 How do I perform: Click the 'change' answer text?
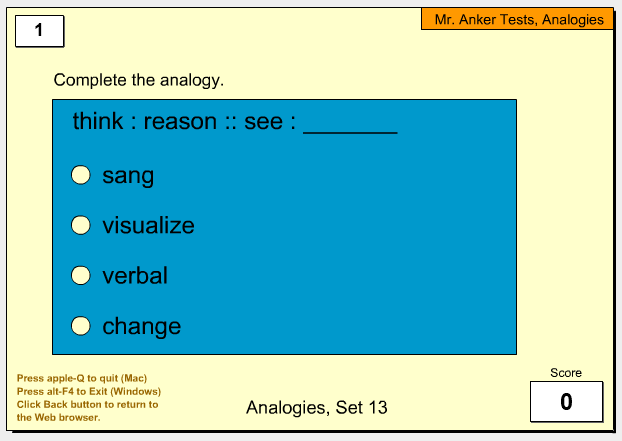[x=142, y=327]
